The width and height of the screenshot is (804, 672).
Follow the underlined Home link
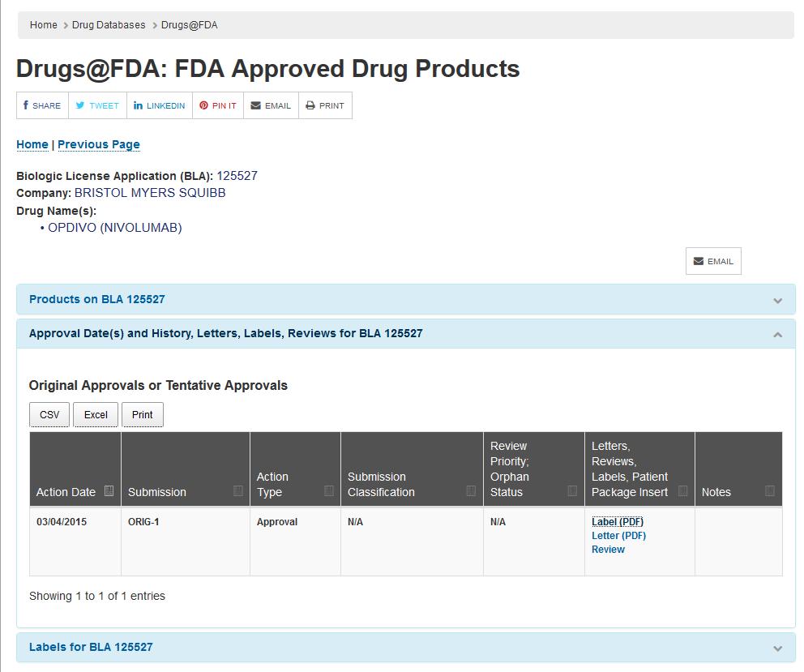pos(32,144)
